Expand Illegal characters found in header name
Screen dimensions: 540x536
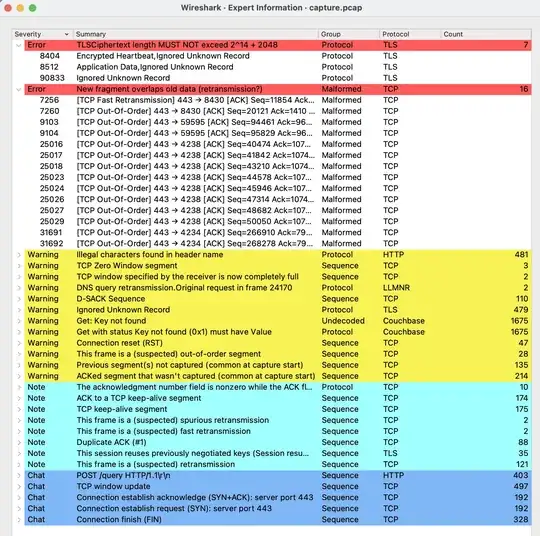(x=19, y=255)
